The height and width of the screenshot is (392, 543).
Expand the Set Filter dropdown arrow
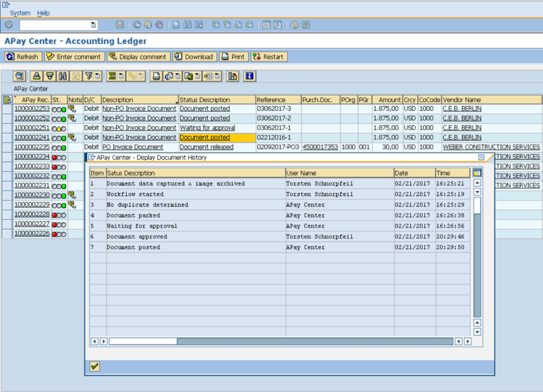pos(98,76)
